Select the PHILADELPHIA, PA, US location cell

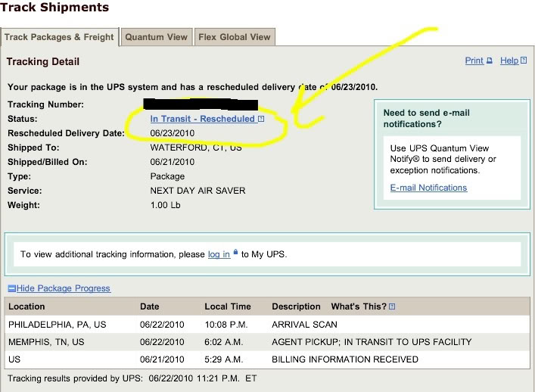(x=58, y=325)
